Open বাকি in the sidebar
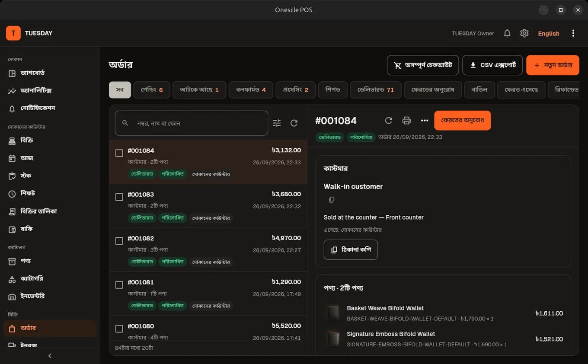Screen dimensions: 588x364 [50, 229]
